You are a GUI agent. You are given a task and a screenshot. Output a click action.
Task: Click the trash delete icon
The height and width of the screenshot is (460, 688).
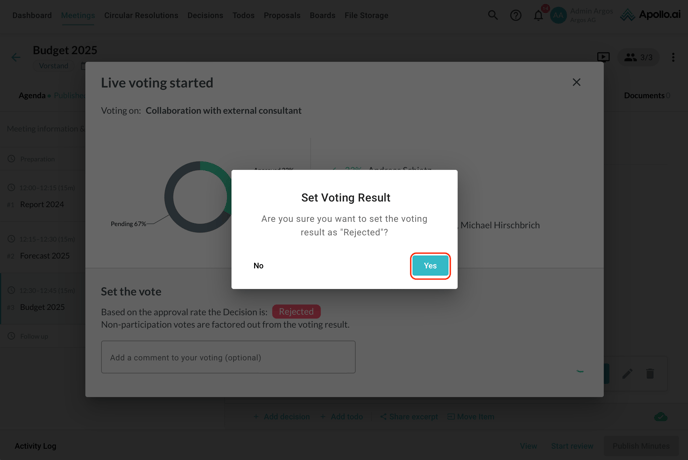[650, 374]
